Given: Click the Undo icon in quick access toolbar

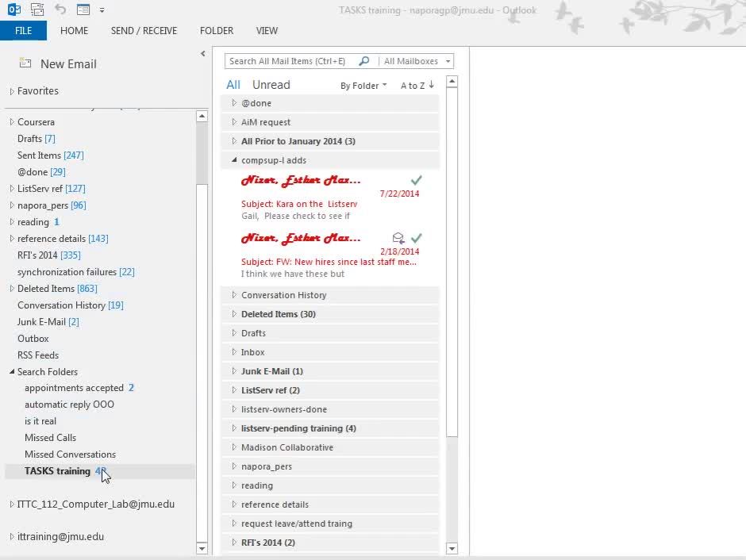Looking at the screenshot, I should pos(60,9).
